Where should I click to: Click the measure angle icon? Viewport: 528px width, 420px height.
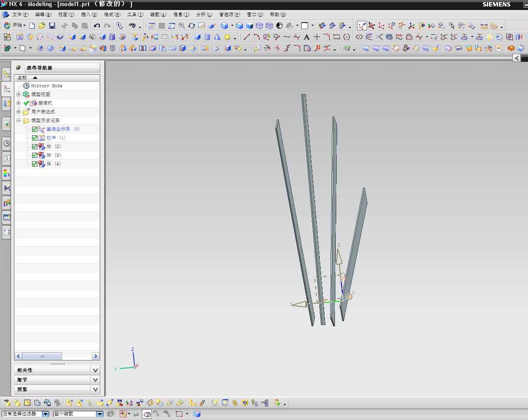pos(494,26)
